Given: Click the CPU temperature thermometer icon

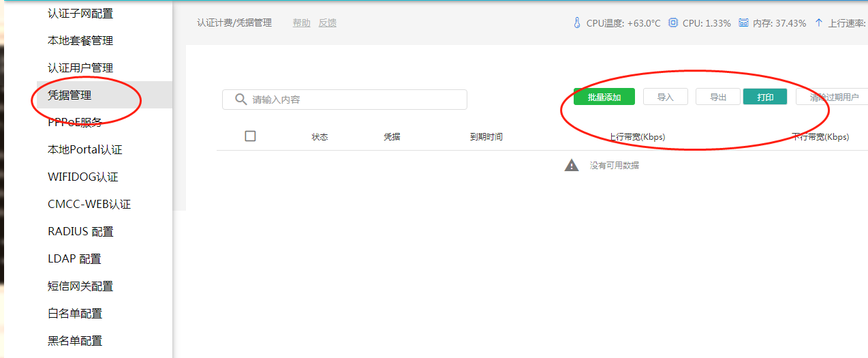Looking at the screenshot, I should [x=577, y=23].
